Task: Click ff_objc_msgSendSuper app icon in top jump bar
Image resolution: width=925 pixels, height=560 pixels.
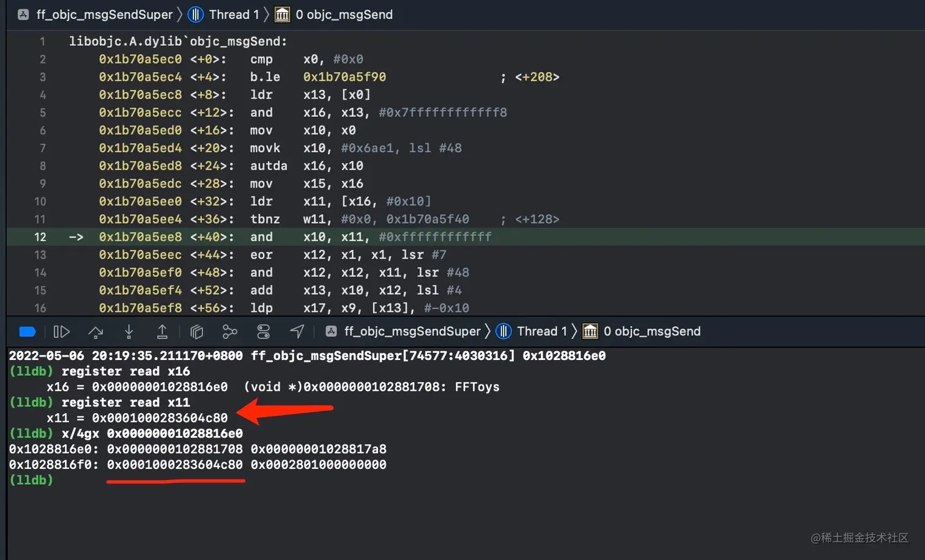Action: (x=23, y=15)
